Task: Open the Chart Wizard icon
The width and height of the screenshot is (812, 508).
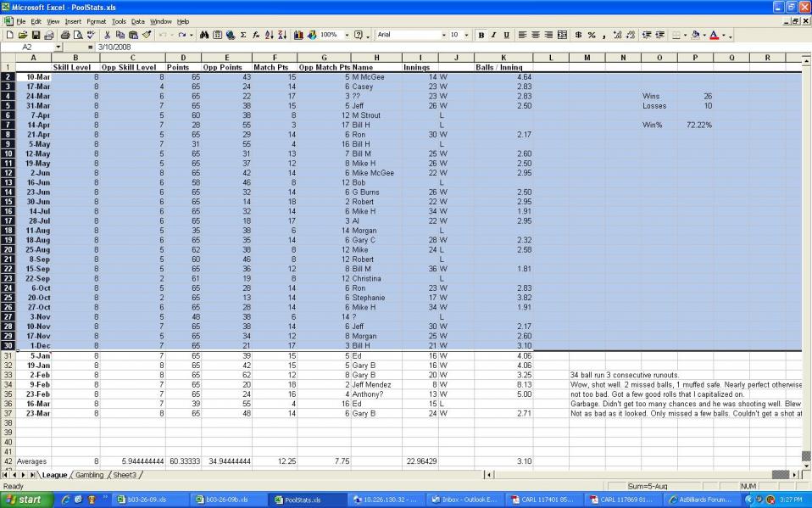Action: [298, 35]
